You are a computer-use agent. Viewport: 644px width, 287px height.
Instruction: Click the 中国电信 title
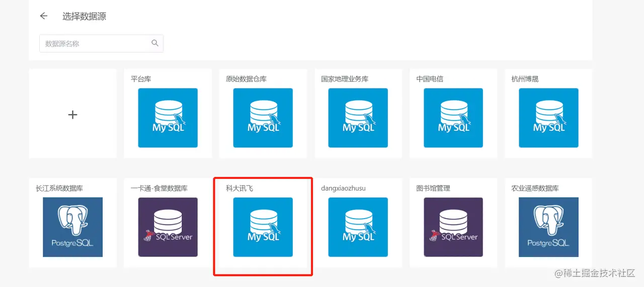click(430, 79)
